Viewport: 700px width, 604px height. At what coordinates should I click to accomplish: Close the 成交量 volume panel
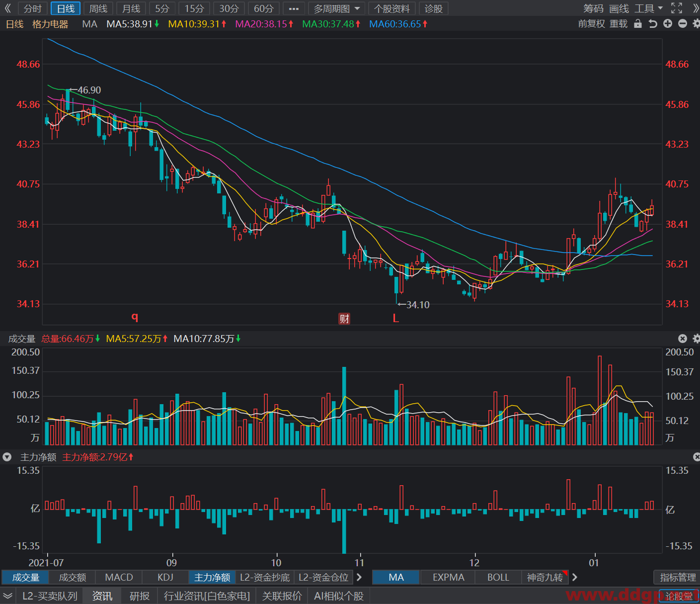click(683, 339)
